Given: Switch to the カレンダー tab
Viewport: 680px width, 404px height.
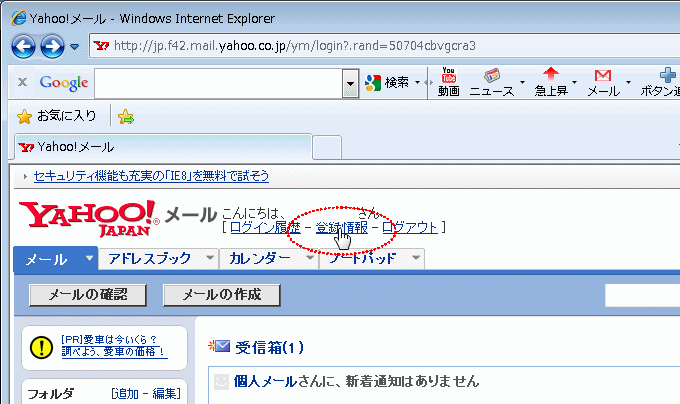Looking at the screenshot, I should click(x=258, y=258).
